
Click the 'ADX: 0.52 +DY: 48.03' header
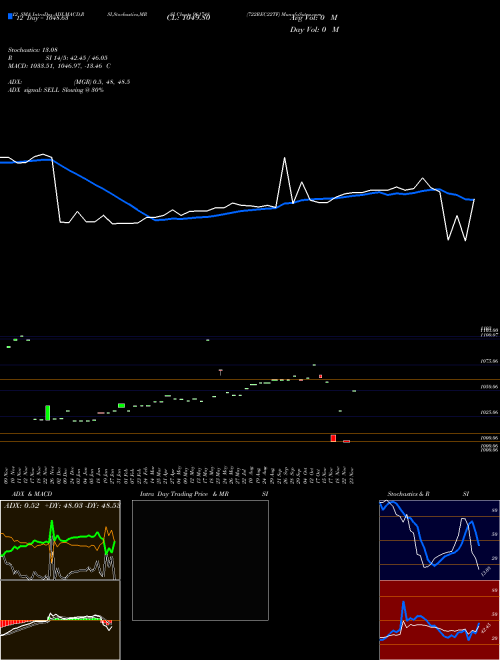click(x=62, y=506)
